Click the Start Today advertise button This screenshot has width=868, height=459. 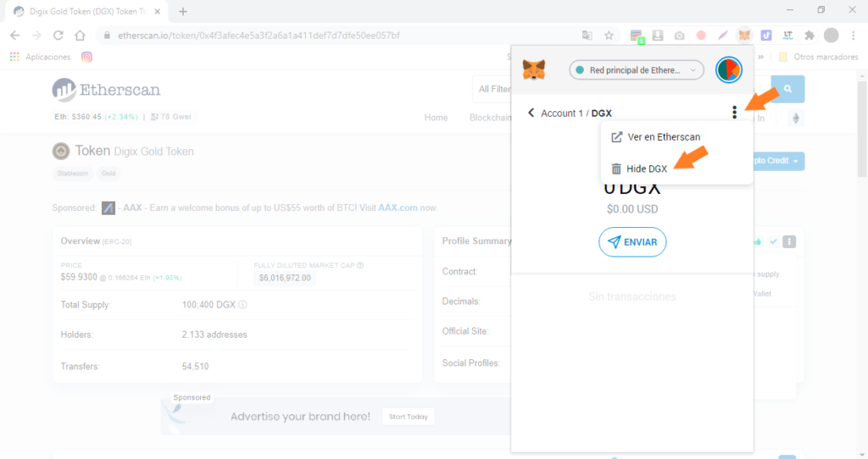pos(409,417)
